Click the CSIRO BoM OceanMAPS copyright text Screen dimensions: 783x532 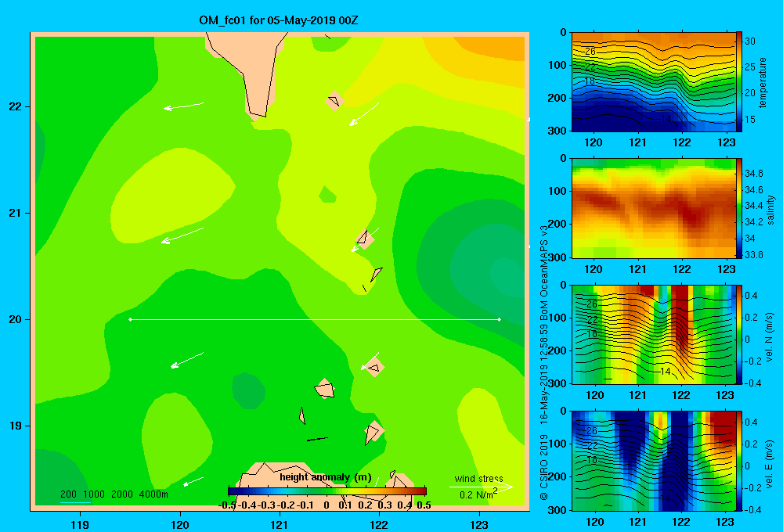(x=544, y=362)
